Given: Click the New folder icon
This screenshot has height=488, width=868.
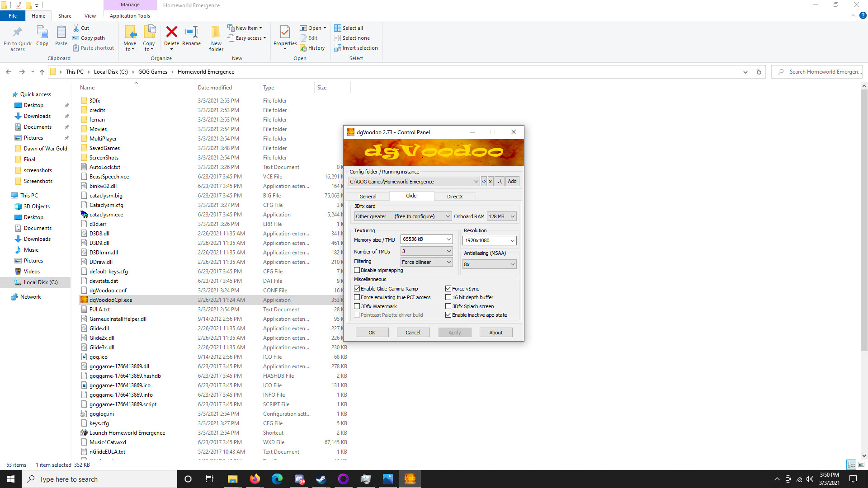Looking at the screenshot, I should (x=216, y=32).
